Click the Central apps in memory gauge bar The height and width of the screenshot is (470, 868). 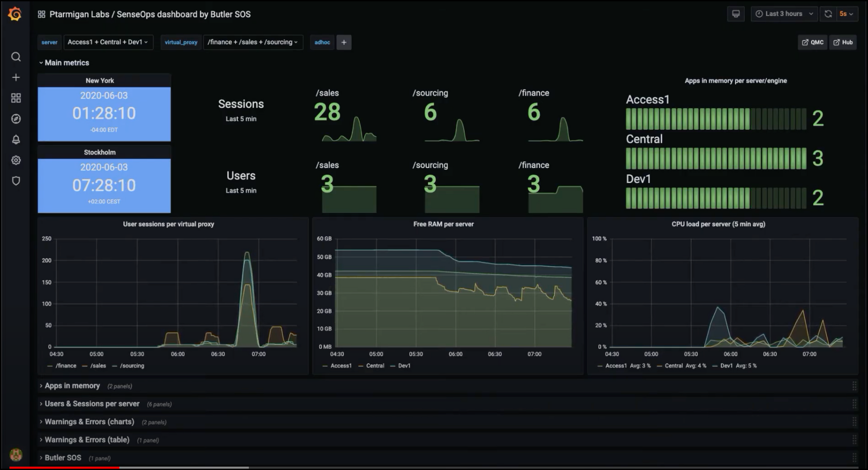[x=716, y=158]
